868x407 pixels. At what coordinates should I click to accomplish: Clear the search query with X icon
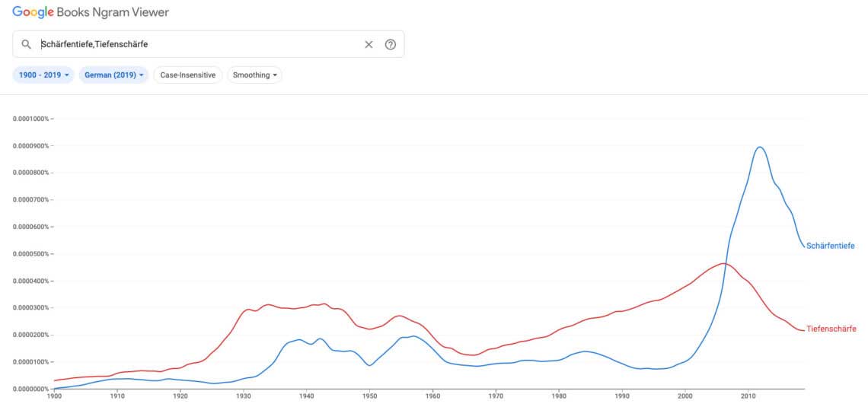click(369, 45)
